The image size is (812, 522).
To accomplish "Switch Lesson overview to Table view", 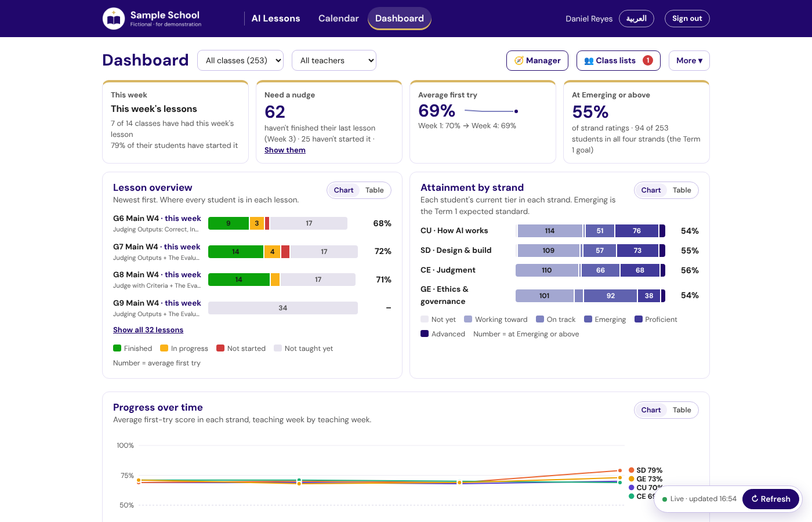I will (x=375, y=190).
